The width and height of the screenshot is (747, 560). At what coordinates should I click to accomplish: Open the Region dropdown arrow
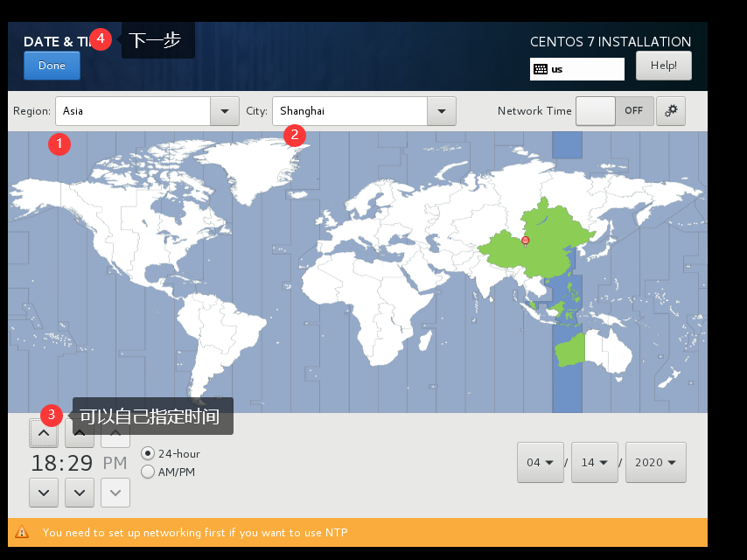pos(225,111)
